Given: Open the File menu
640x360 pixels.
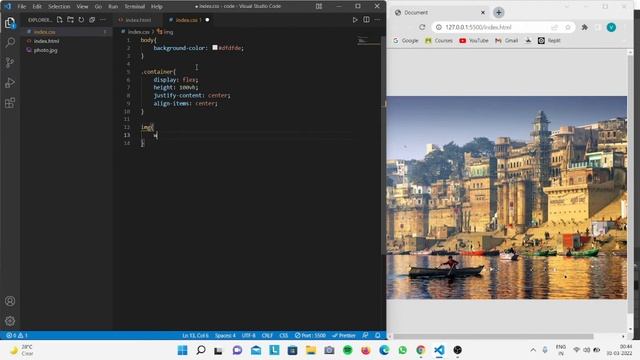Looking at the screenshot, I should tap(22, 7).
